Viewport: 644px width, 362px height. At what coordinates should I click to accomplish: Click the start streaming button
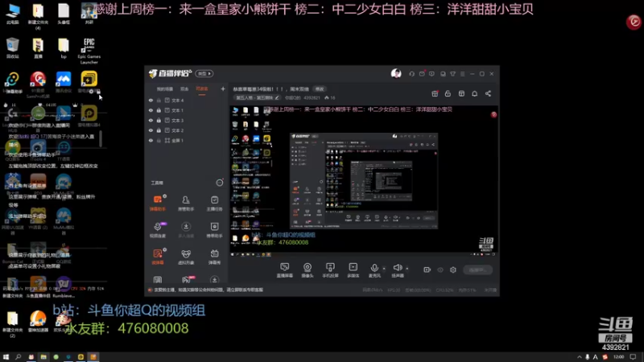pyautogui.click(x=477, y=269)
